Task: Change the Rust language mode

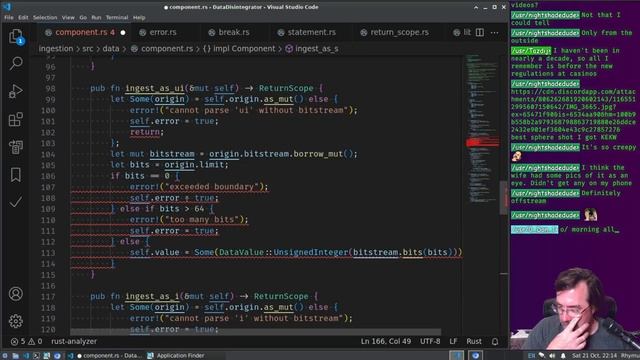Action: (x=474, y=341)
